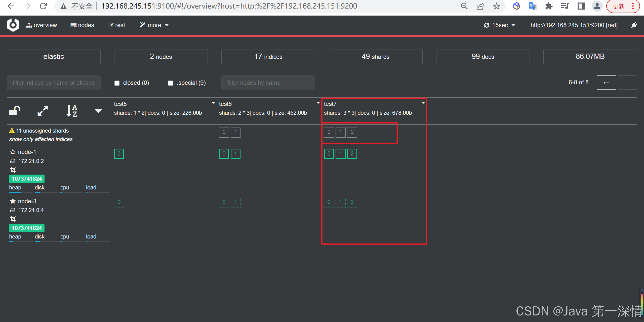
Task: Open the rest tab
Action: click(x=116, y=25)
